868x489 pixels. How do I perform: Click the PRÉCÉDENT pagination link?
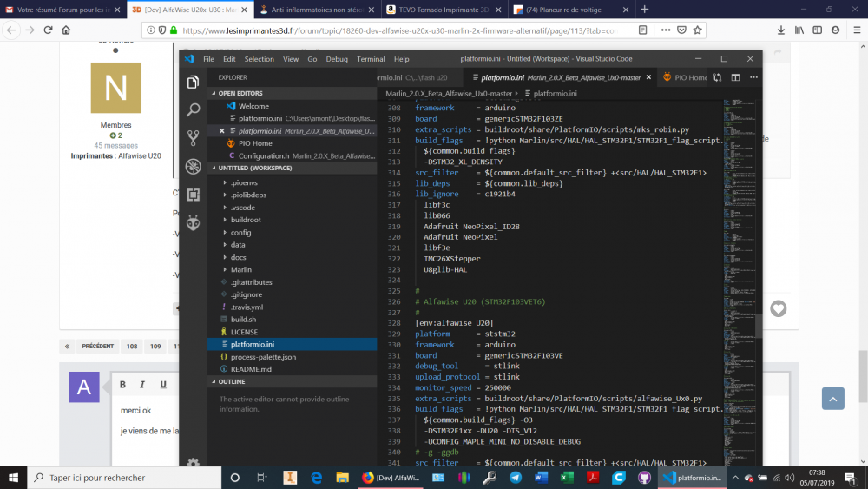click(97, 346)
